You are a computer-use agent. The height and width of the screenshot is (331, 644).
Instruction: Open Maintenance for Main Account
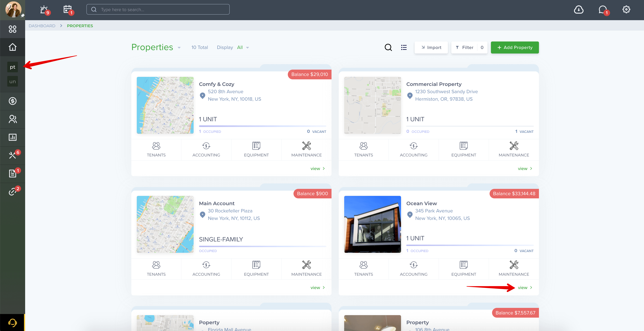[x=306, y=269]
